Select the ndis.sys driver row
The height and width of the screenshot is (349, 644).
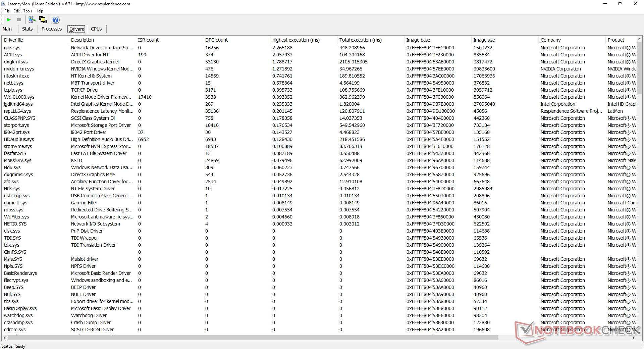(x=319, y=48)
